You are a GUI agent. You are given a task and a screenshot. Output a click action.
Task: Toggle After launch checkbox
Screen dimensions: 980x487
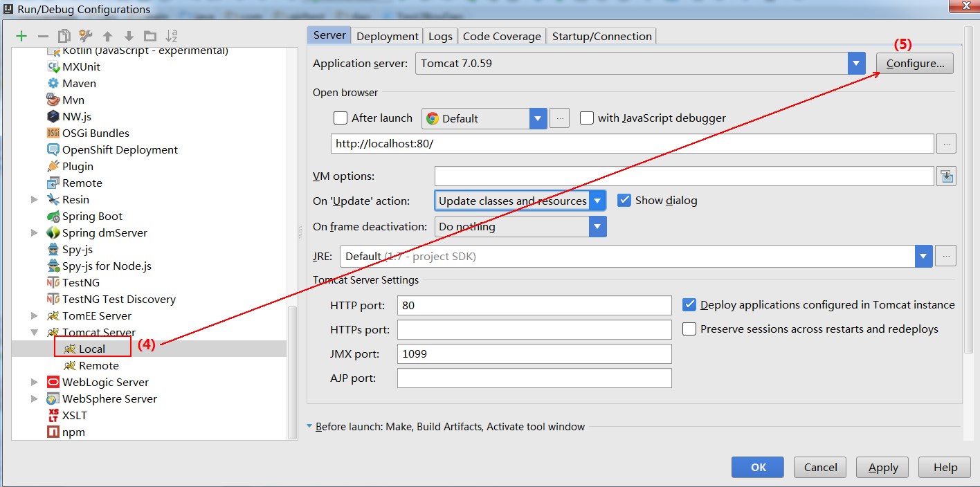[x=340, y=118]
